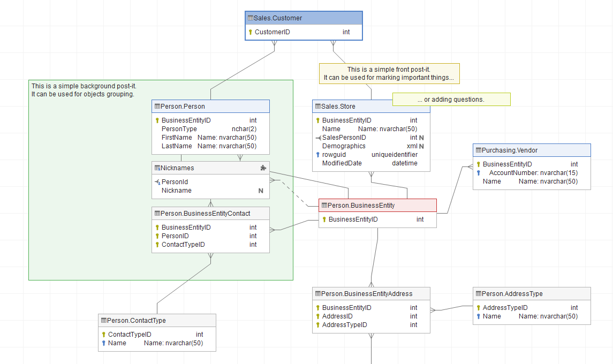Select the '... or adding questions.' note

click(x=451, y=100)
